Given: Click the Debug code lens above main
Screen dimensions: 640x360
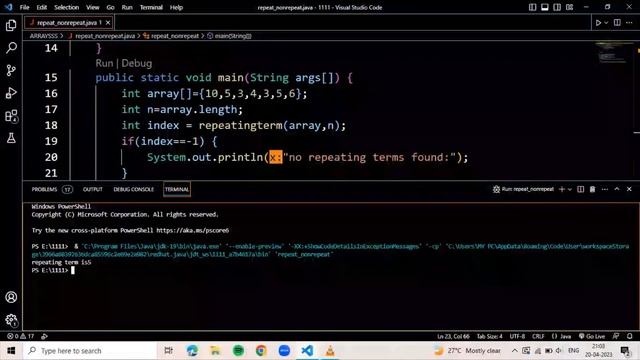Looking at the screenshot, I should tap(137, 63).
